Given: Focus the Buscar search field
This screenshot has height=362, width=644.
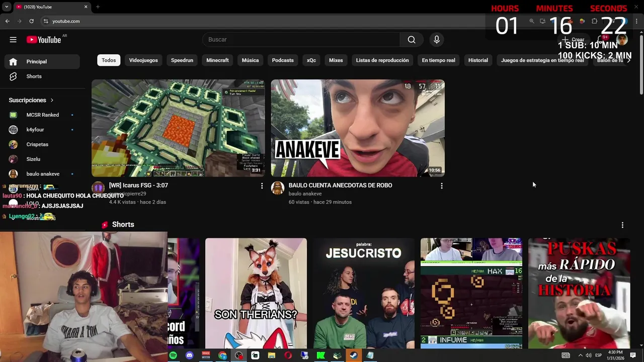Looking at the screenshot, I should click(301, 40).
